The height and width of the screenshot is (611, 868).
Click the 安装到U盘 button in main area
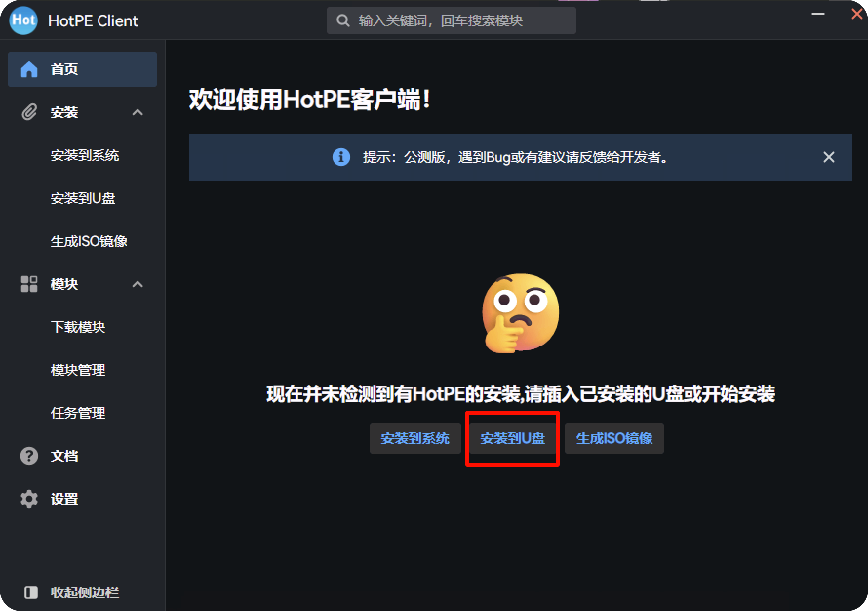(x=513, y=438)
